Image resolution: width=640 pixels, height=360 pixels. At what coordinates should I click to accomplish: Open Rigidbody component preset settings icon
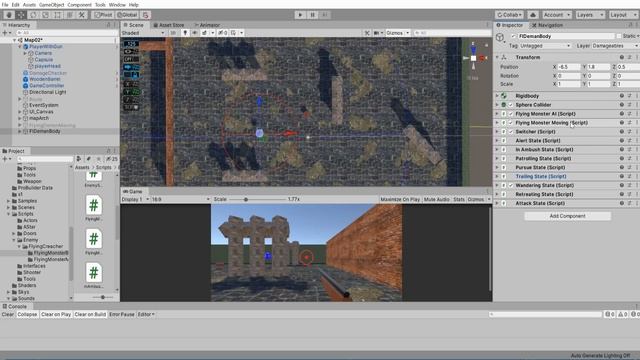[629, 96]
